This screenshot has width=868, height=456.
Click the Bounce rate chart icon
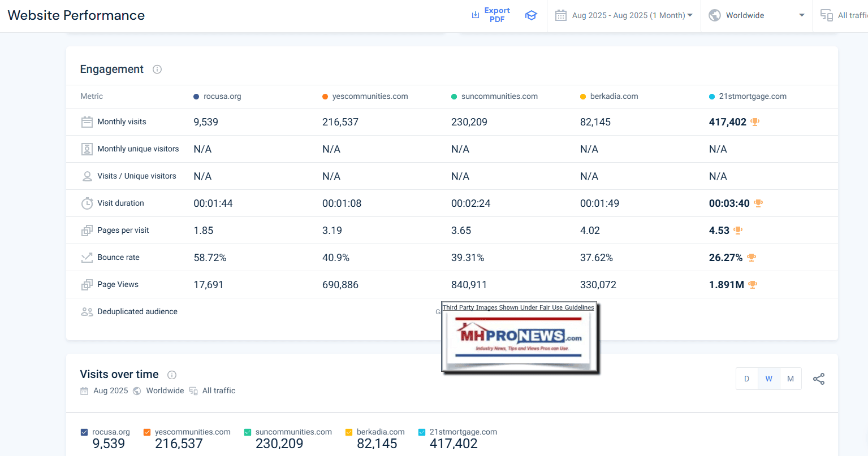point(87,258)
